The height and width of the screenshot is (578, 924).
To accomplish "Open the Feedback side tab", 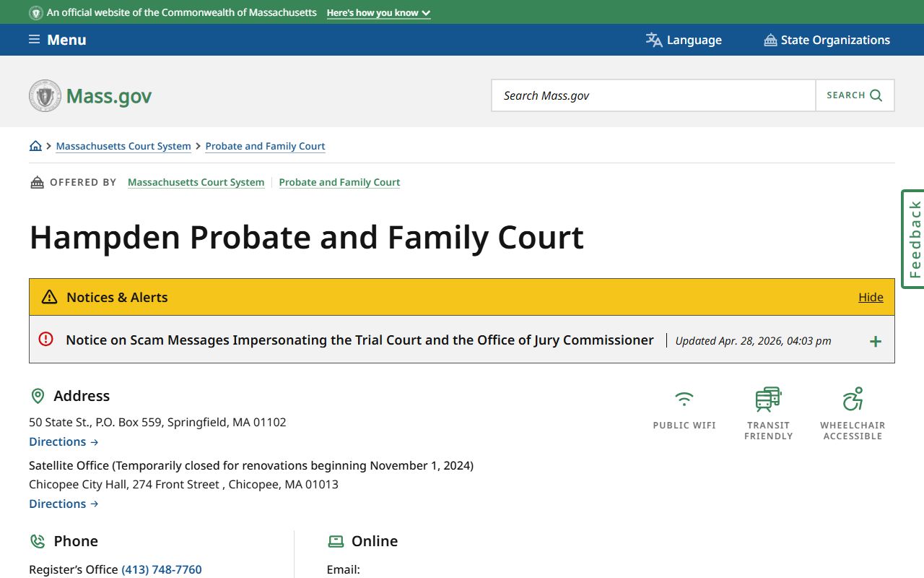I will [913, 239].
